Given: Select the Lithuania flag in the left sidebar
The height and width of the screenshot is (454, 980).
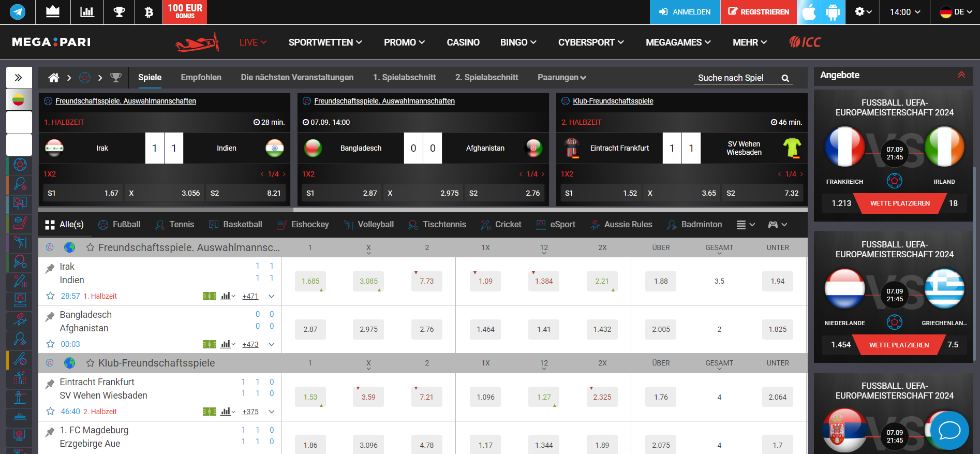Looking at the screenshot, I should (x=19, y=99).
